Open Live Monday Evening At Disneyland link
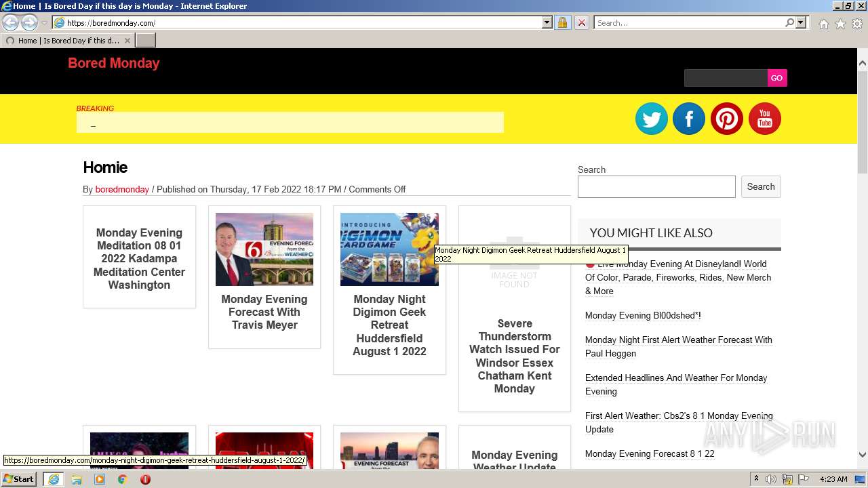 point(678,277)
